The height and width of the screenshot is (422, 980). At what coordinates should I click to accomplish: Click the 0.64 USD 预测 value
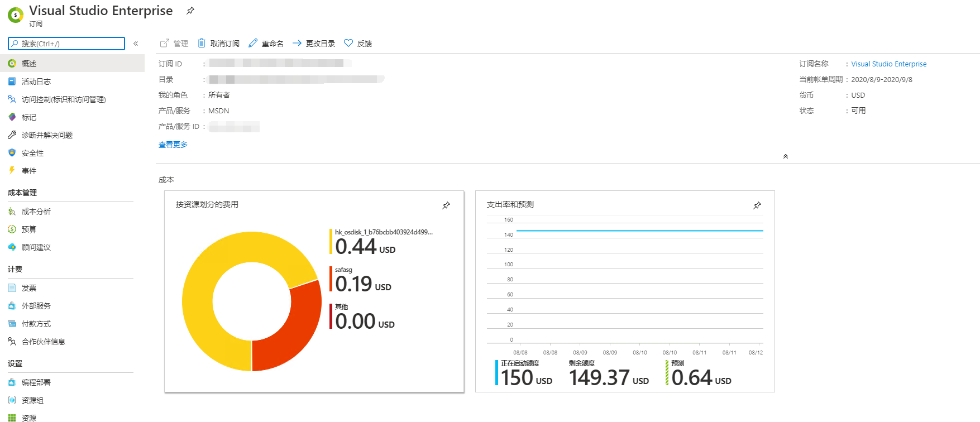pyautogui.click(x=701, y=378)
